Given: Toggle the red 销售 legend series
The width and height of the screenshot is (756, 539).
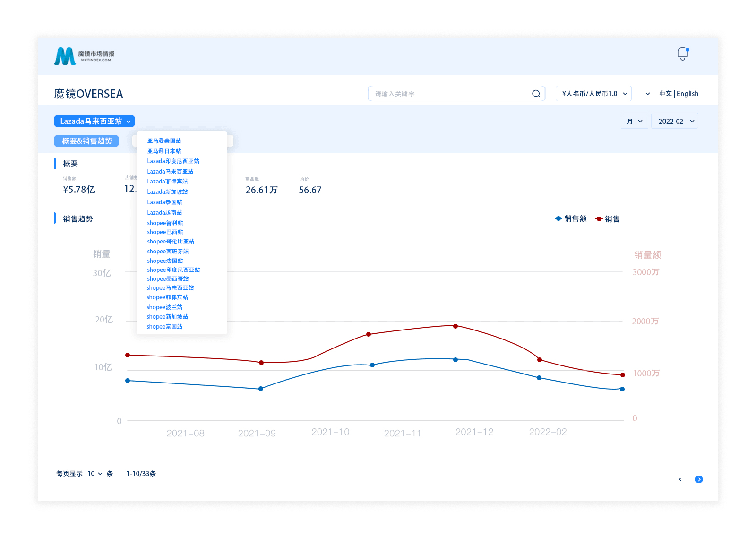Looking at the screenshot, I should [x=608, y=218].
